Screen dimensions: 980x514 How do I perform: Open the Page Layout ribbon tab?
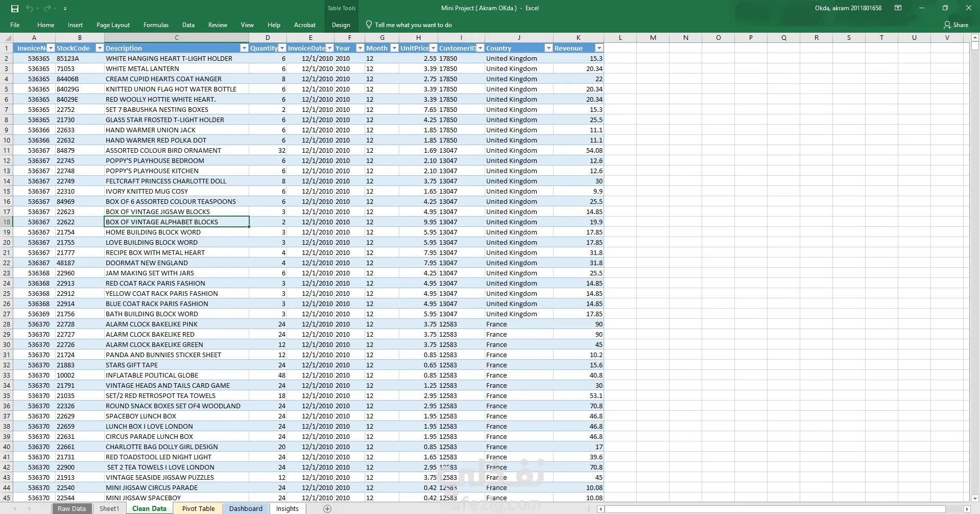click(x=113, y=25)
